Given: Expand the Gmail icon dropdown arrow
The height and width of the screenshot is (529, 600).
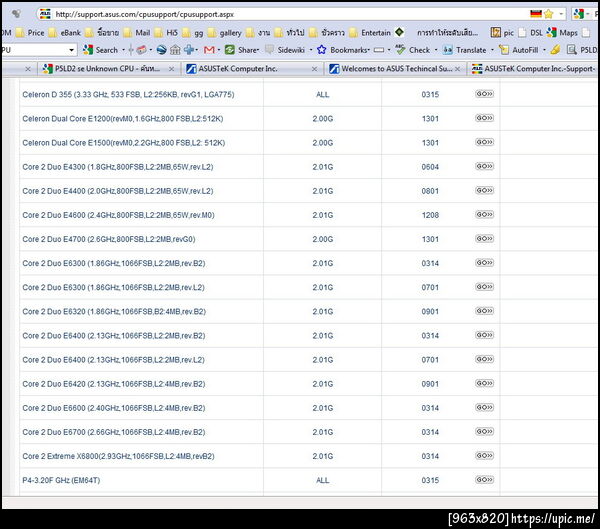Looking at the screenshot, I should (x=218, y=50).
